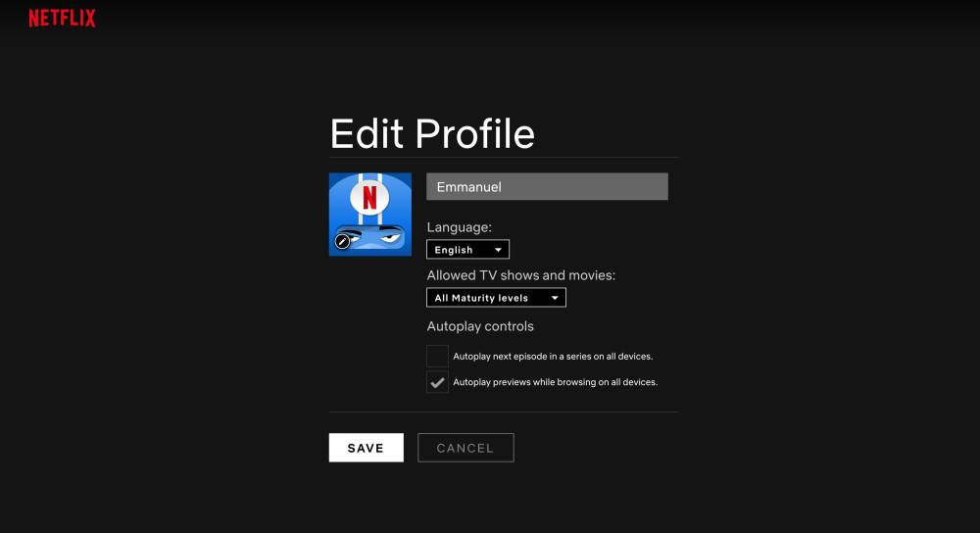
Task: Click the arrow on the Language dropdown
Action: coord(498,250)
